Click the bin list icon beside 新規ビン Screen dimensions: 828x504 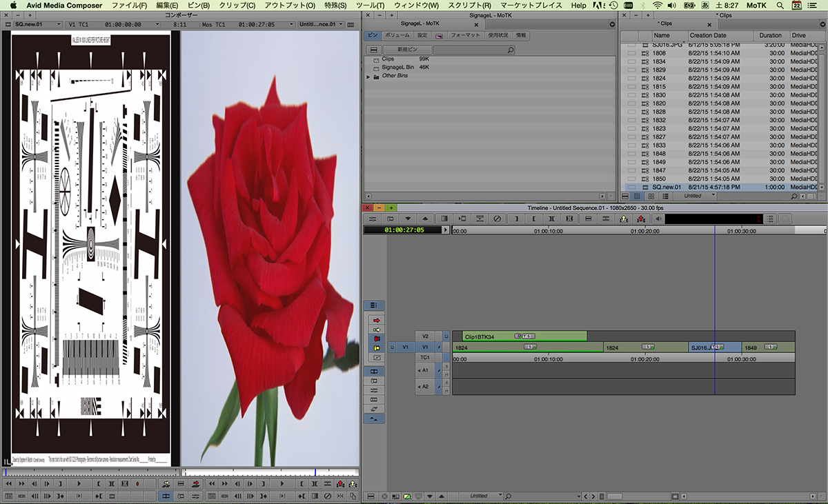pos(373,50)
